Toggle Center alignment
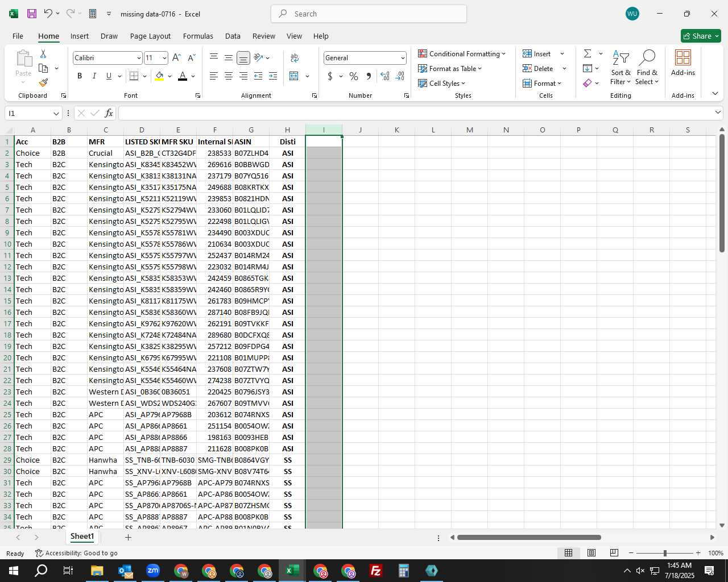This screenshot has height=582, width=728. tap(229, 76)
